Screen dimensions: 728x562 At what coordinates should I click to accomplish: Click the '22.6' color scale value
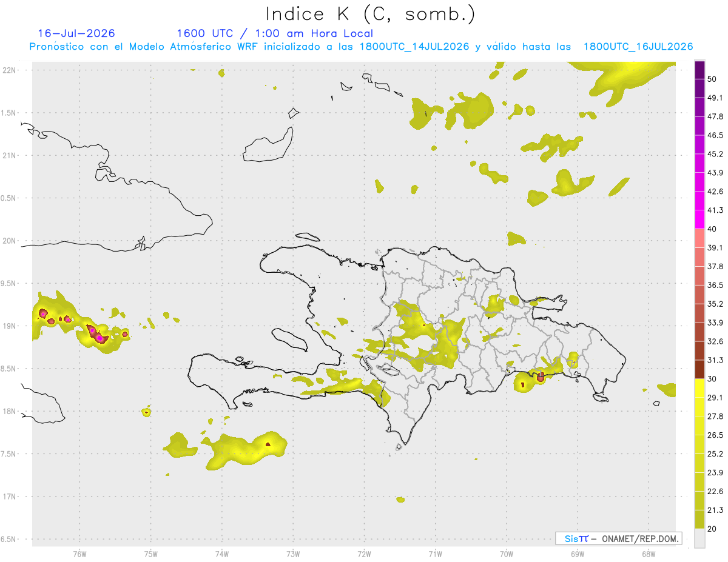click(x=715, y=492)
